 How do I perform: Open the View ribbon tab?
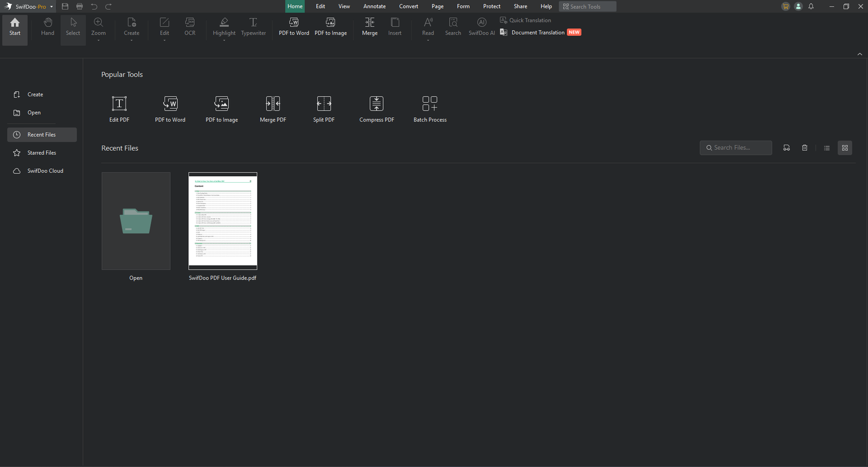tap(344, 7)
